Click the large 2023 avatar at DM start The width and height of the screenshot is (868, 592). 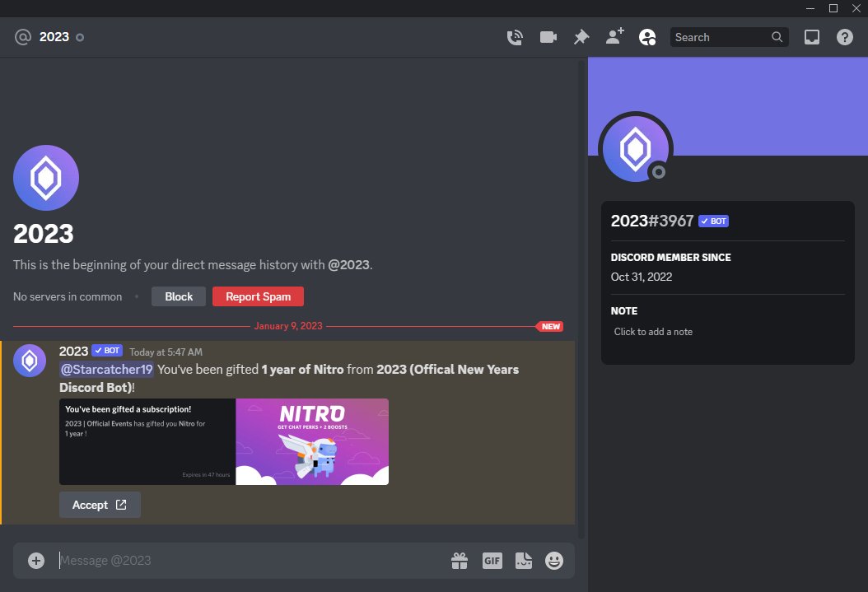[x=46, y=178]
